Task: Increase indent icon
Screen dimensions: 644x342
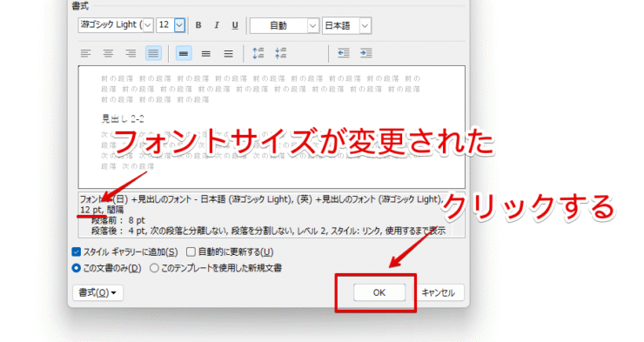Action: pyautogui.click(x=366, y=53)
